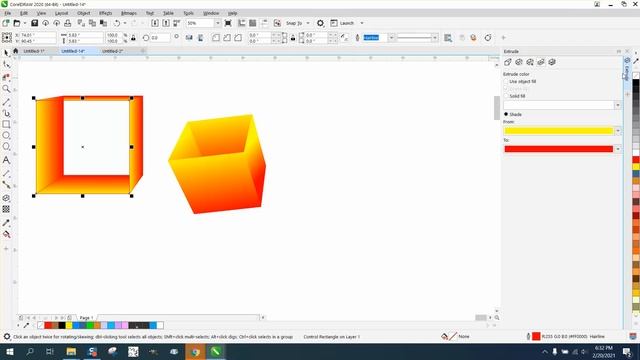The image size is (640, 360).
Task: Open the outline width dropdown
Action: click(x=391, y=38)
